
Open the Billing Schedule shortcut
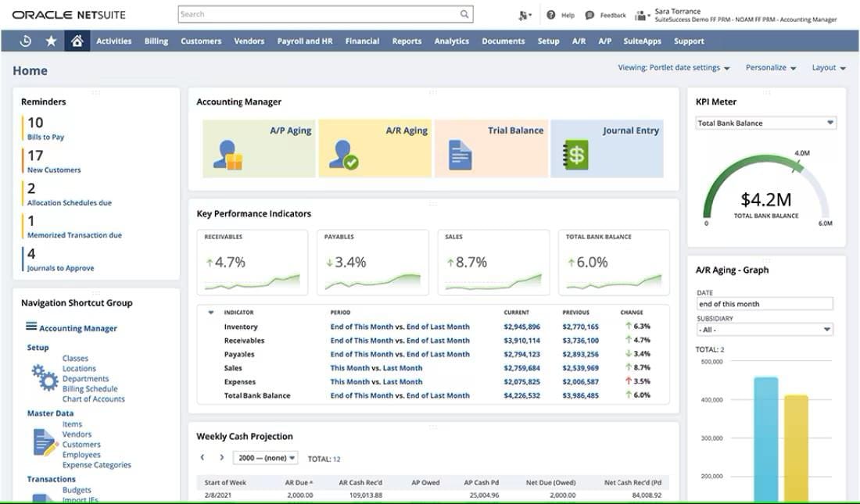click(x=90, y=389)
